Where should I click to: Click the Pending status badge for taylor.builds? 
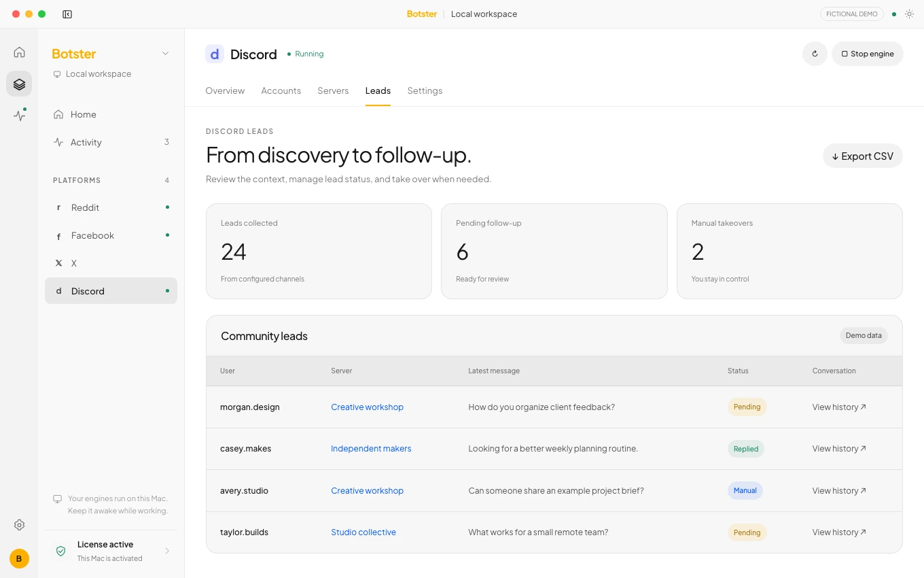tap(747, 532)
